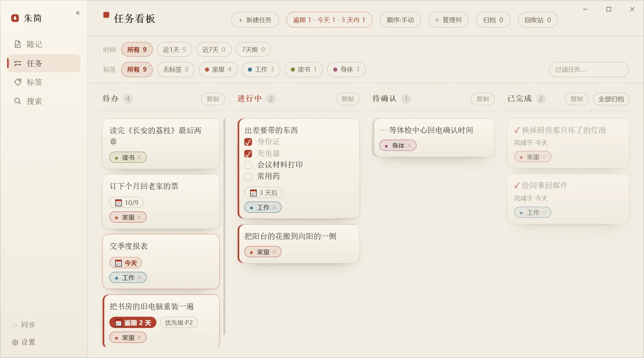Remove the 家里 tag from 订下个月回老家的票 card
644x358 pixels.
139,218
